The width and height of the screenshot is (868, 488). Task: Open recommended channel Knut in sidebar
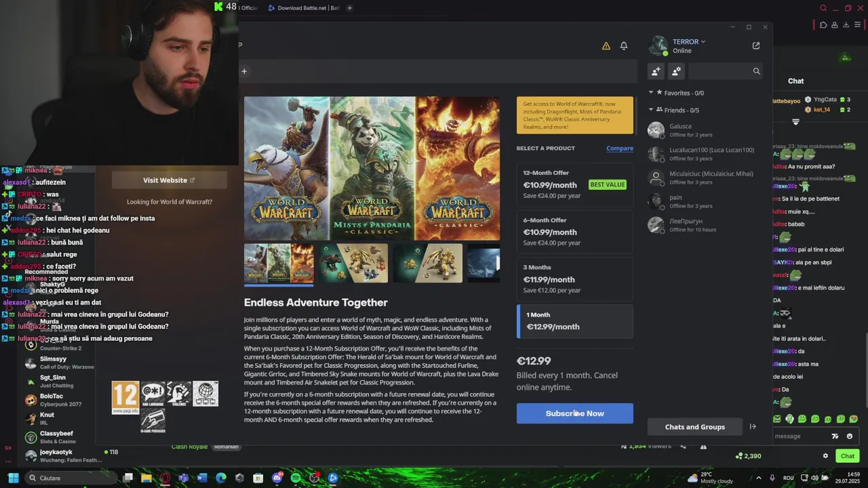click(x=60, y=419)
